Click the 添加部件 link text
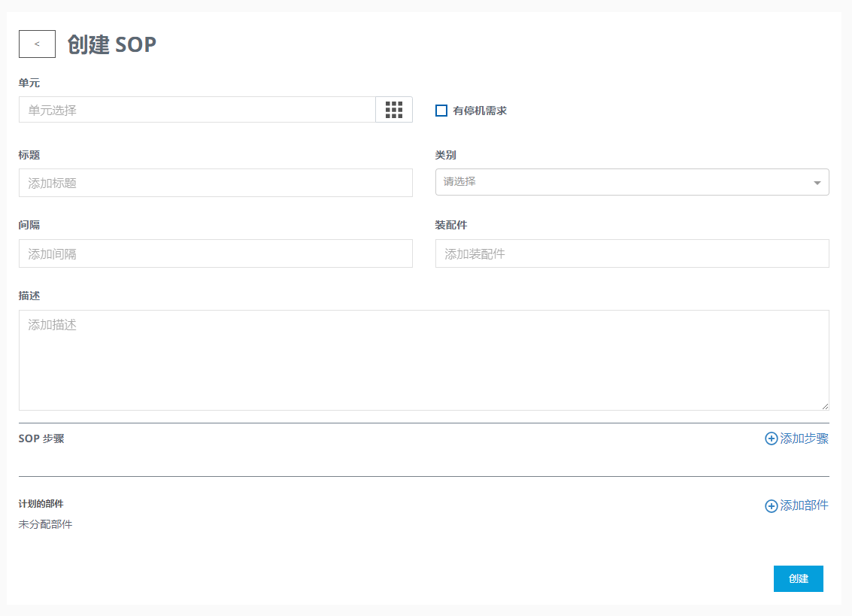This screenshot has height=616, width=852. coord(804,505)
